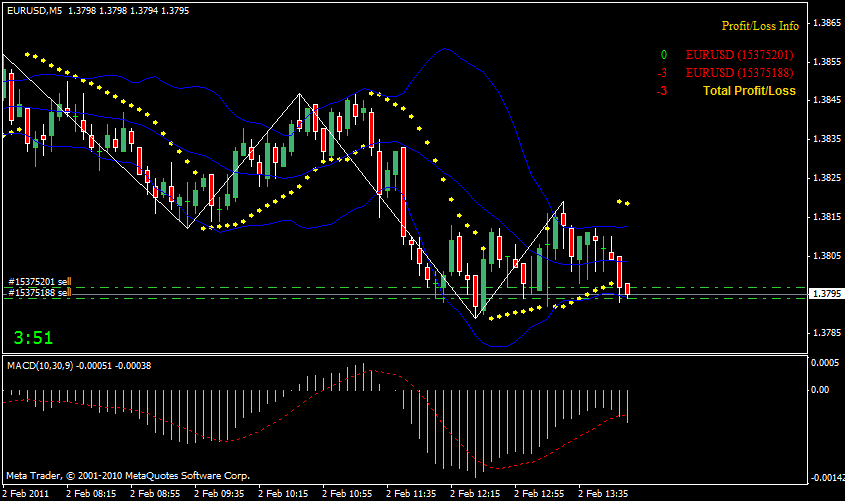The image size is (845, 501).
Task: Click the EURUSD (15375188) profit row
Action: point(739,73)
